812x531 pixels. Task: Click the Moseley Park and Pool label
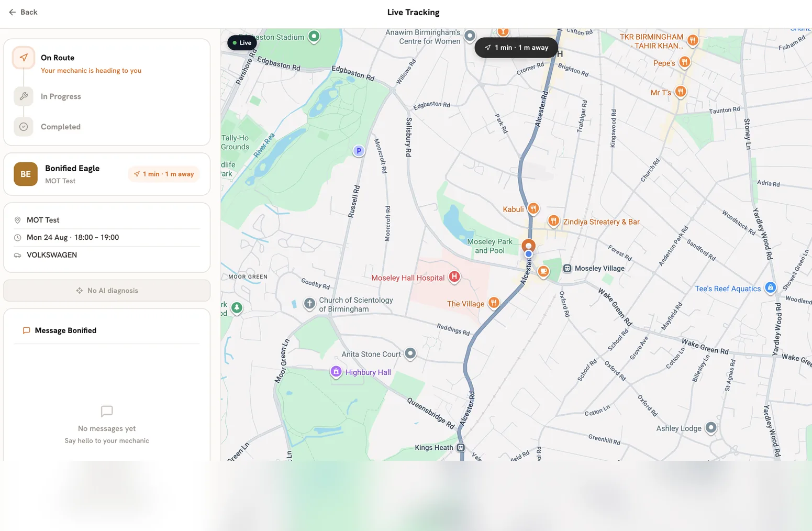pyautogui.click(x=490, y=246)
